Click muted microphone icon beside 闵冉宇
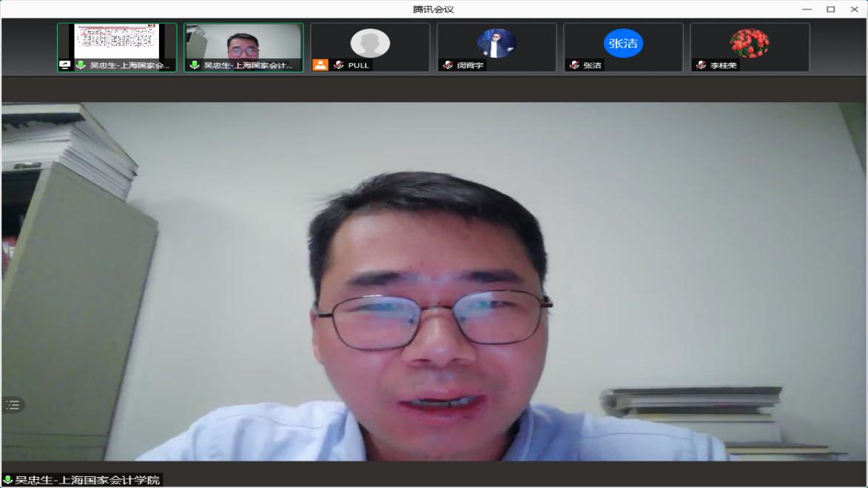Viewport: 868px width, 488px height. (x=447, y=65)
